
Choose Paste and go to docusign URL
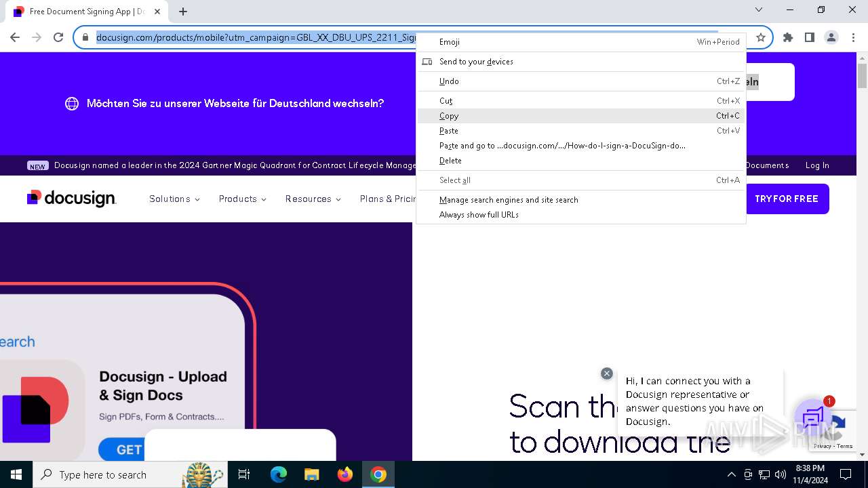click(581, 146)
